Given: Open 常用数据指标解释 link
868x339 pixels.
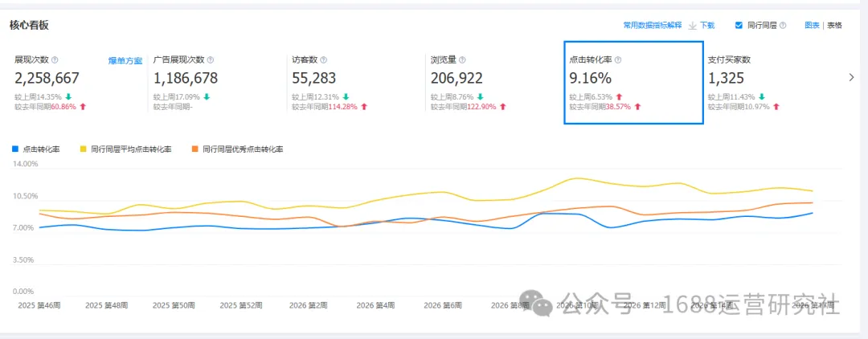Looking at the screenshot, I should click(653, 26).
